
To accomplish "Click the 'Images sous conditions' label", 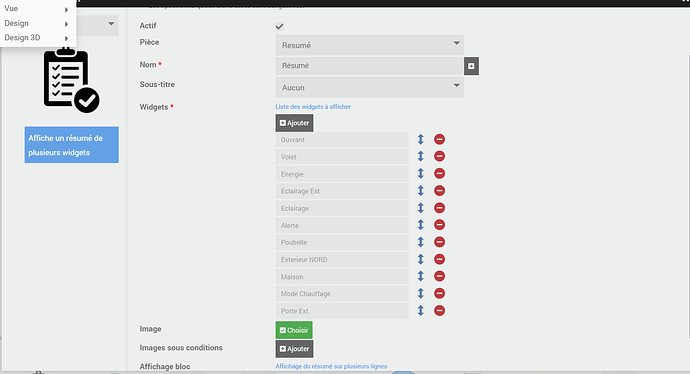I will pyautogui.click(x=181, y=348).
